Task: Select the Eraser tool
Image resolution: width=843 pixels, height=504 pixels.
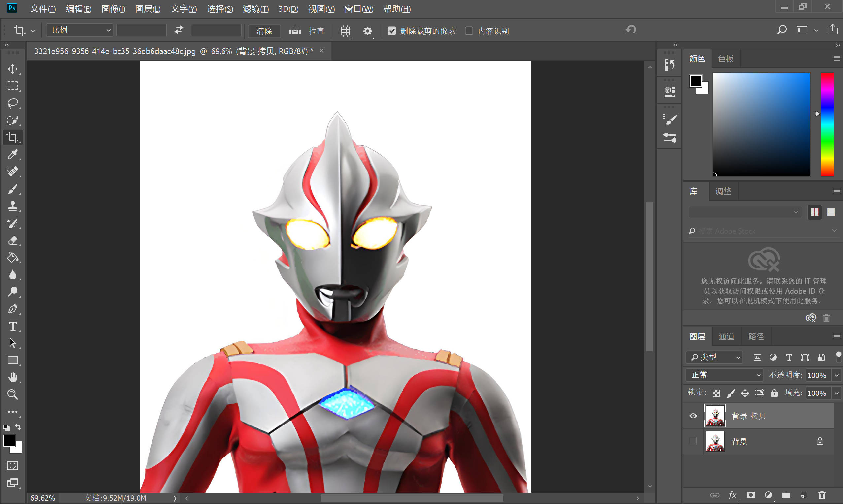Action: click(13, 240)
